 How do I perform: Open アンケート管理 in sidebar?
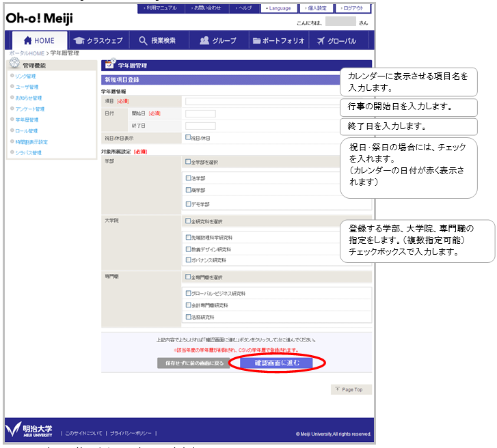click(x=30, y=109)
